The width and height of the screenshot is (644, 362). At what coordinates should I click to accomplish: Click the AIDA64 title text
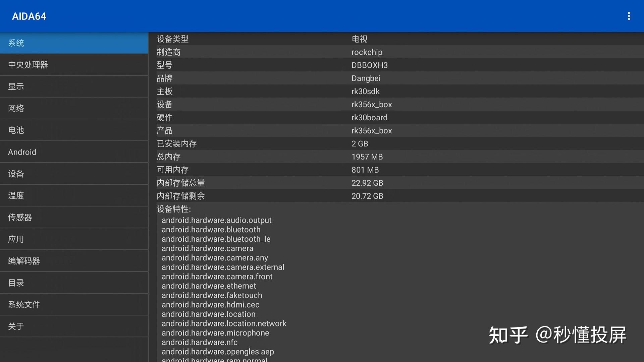click(29, 16)
